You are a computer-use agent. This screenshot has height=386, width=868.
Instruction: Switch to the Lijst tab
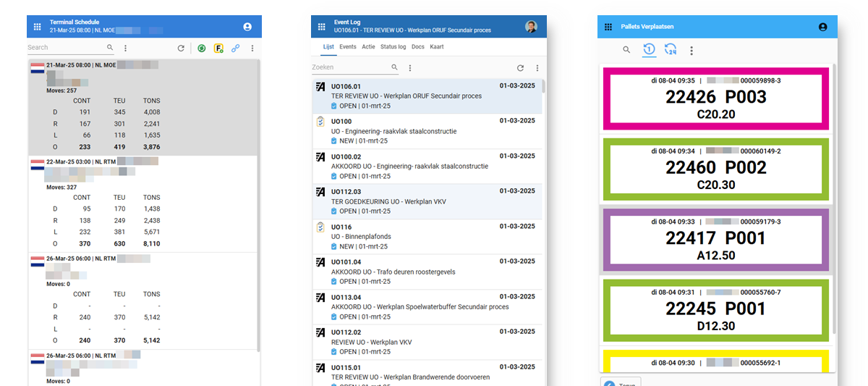[328, 46]
